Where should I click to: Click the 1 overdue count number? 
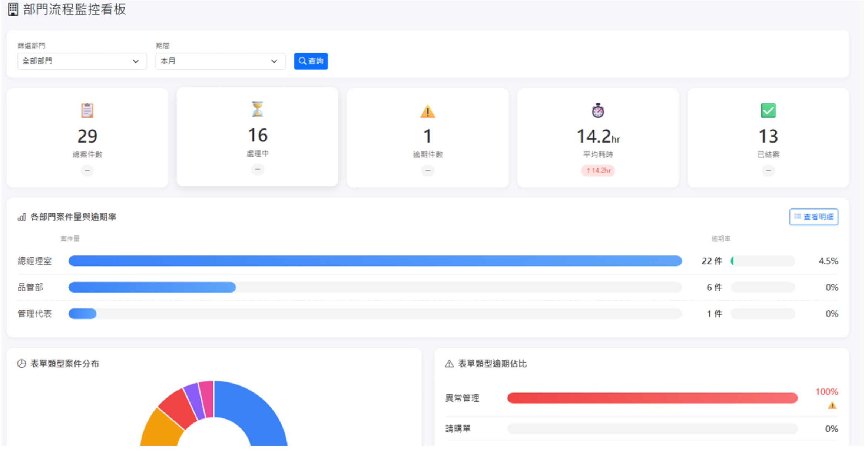427,136
